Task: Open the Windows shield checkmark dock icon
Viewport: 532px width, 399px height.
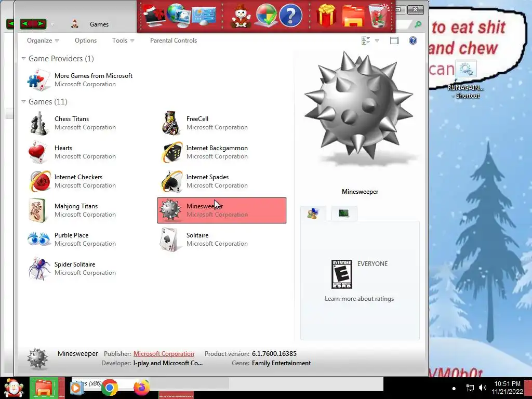Action: (266, 16)
